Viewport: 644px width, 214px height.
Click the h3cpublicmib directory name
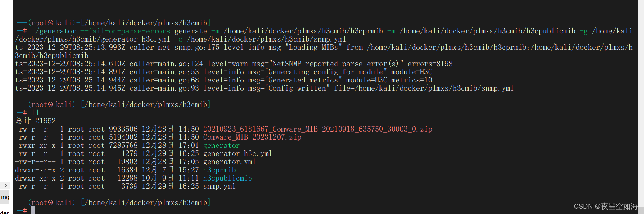coord(227,178)
